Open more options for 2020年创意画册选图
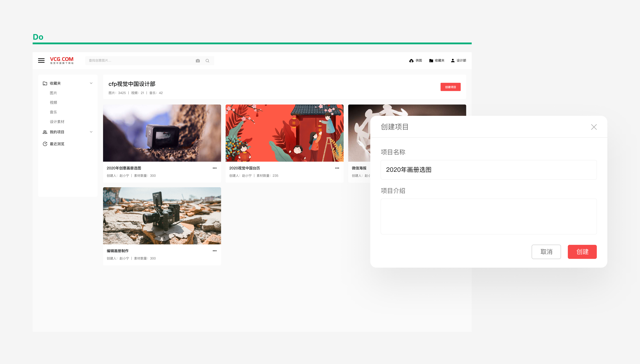640x364 pixels. pos(215,168)
